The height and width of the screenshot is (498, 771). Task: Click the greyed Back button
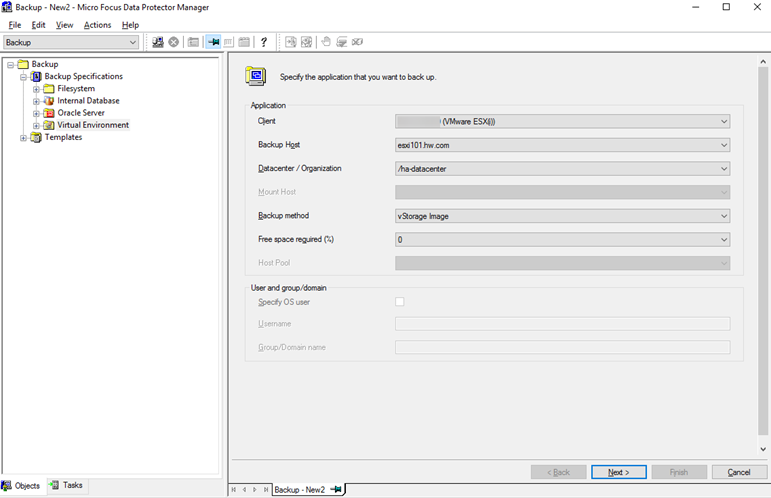coord(559,472)
